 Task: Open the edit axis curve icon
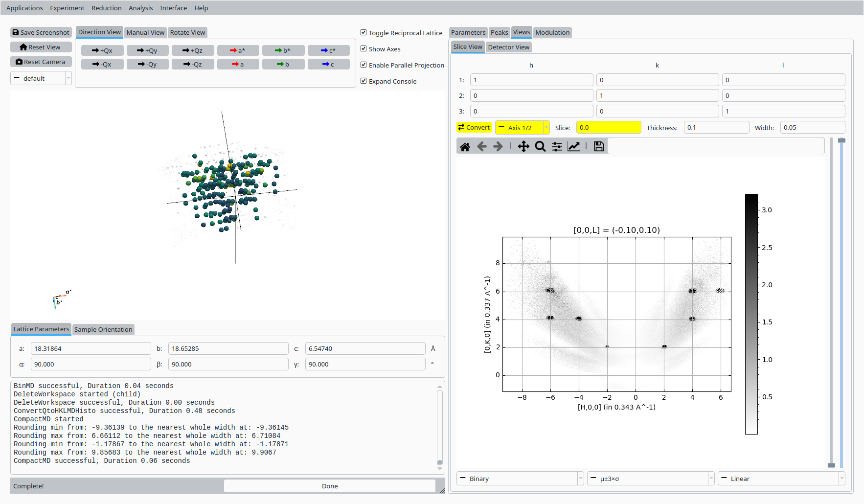click(573, 147)
